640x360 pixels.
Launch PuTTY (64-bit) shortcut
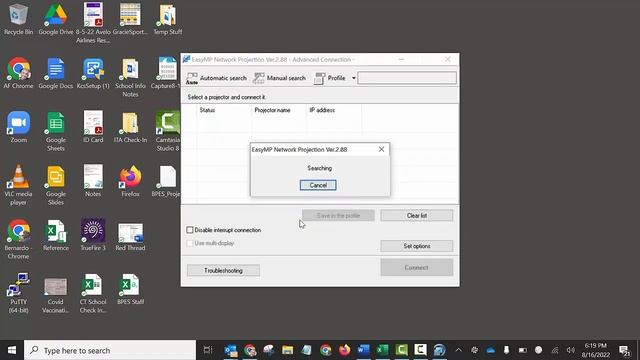(x=18, y=293)
